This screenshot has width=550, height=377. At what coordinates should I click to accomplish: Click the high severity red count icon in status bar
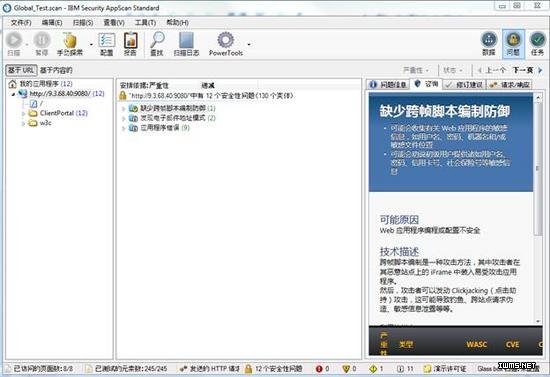coord(319,369)
